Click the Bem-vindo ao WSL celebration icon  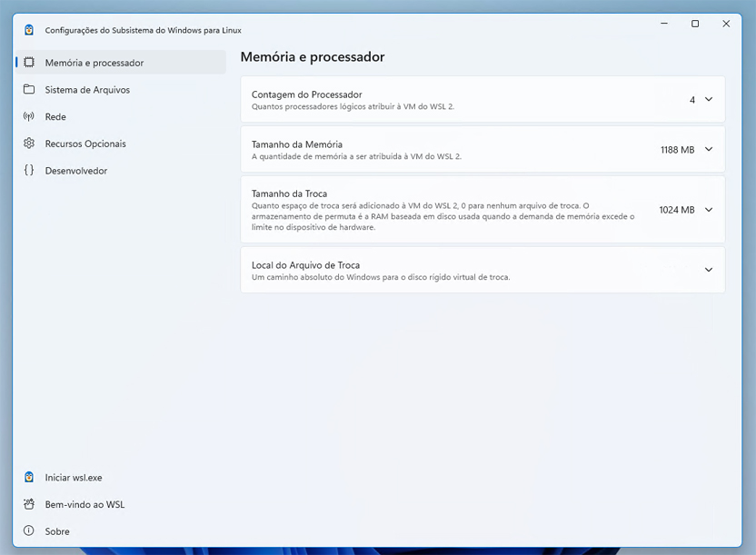(29, 504)
